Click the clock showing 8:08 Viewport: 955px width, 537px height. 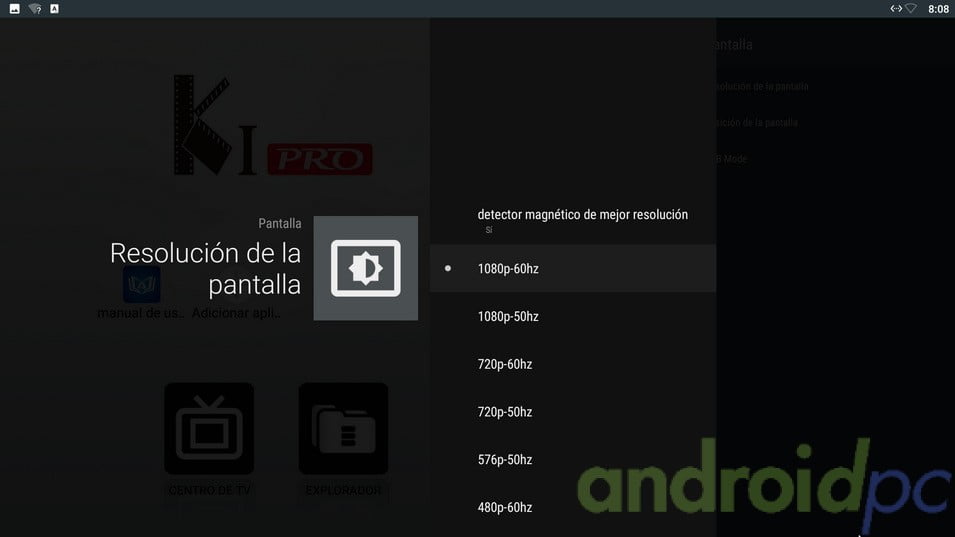click(x=938, y=9)
